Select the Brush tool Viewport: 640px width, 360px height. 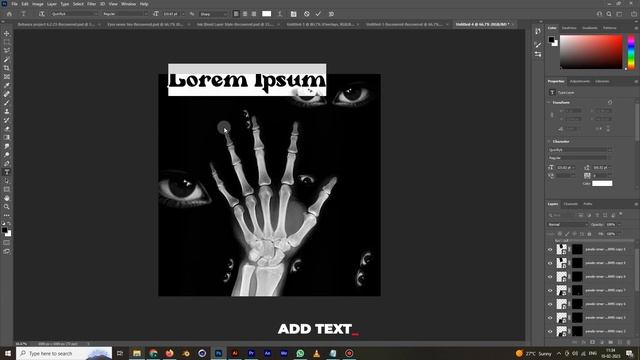click(7, 102)
